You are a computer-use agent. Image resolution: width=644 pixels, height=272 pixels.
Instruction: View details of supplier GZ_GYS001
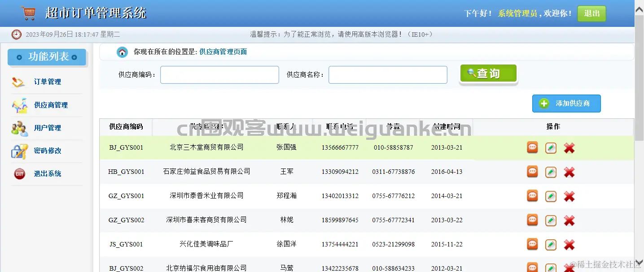coord(532,195)
